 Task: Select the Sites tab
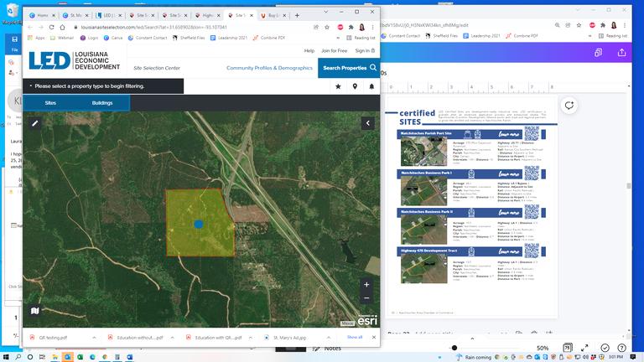[50, 103]
